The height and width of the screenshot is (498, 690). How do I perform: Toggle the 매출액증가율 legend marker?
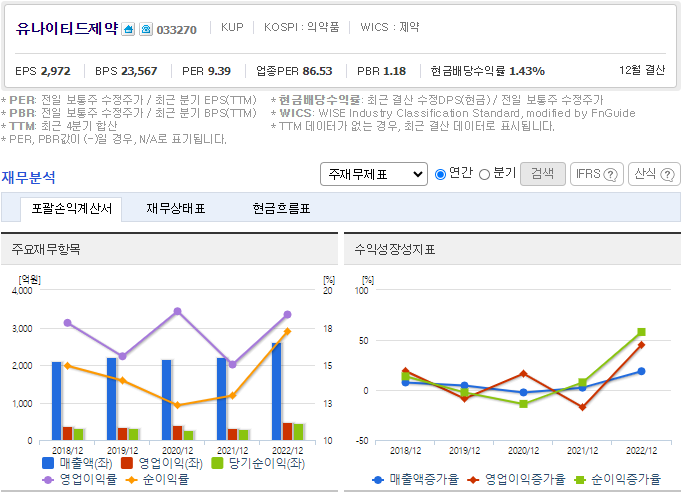[378, 480]
